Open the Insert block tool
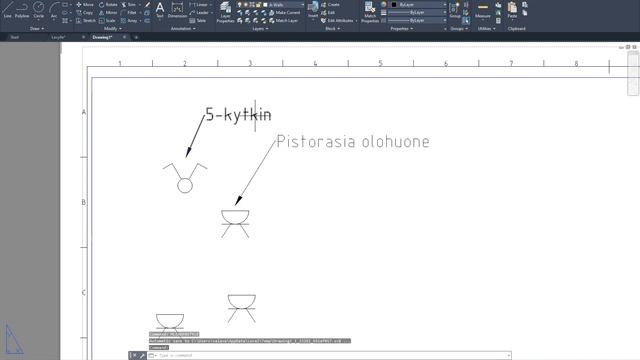Image resolution: width=640 pixels, height=360 pixels. [x=313, y=10]
